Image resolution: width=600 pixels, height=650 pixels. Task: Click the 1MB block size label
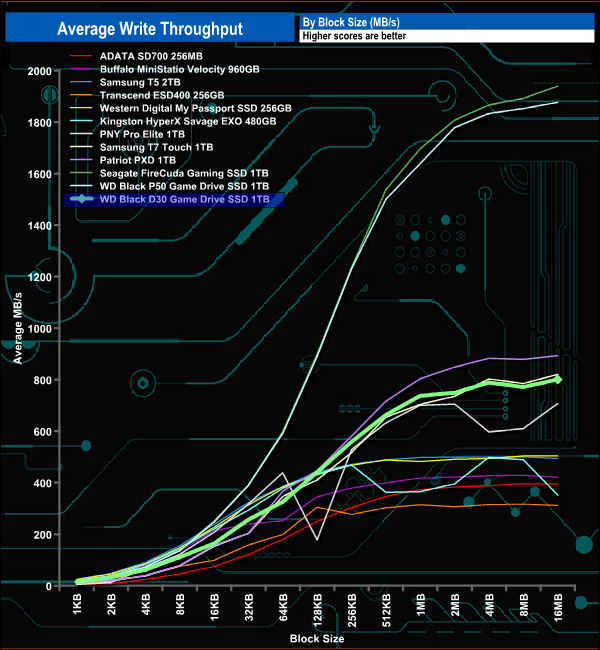421,605
